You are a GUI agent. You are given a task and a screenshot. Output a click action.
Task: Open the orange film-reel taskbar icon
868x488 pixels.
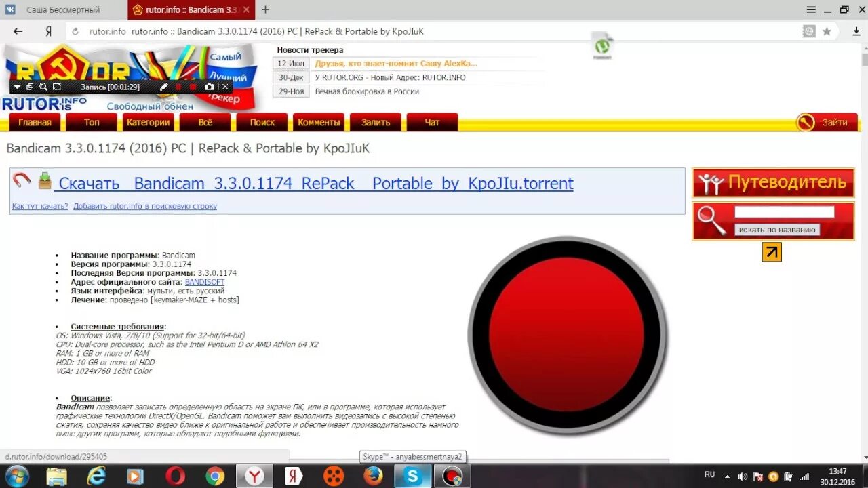click(333, 476)
